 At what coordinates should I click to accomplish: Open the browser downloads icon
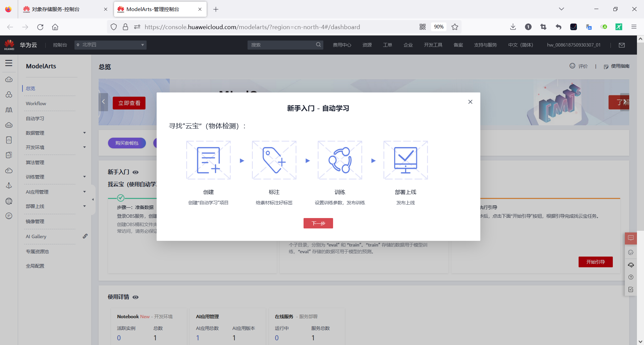pyautogui.click(x=513, y=27)
